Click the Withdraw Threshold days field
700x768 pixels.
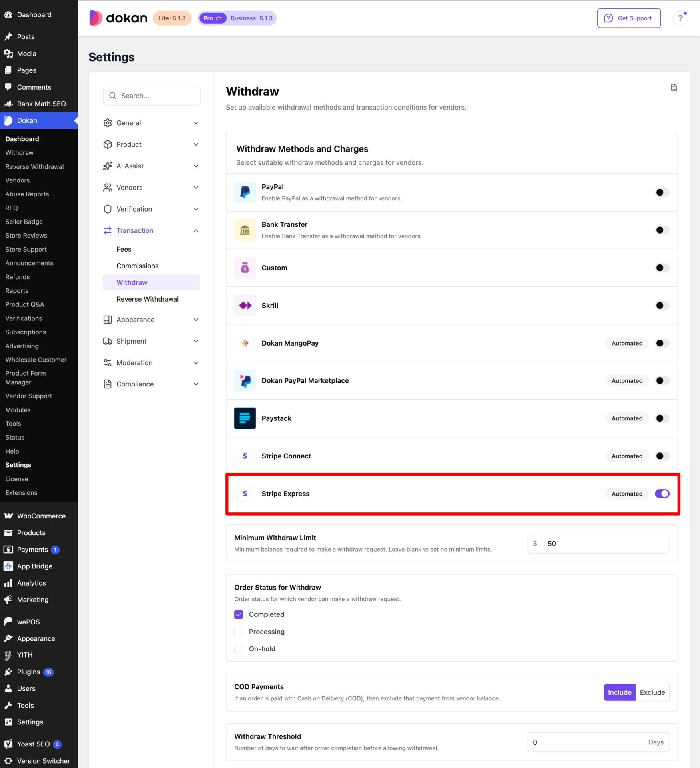(598, 742)
